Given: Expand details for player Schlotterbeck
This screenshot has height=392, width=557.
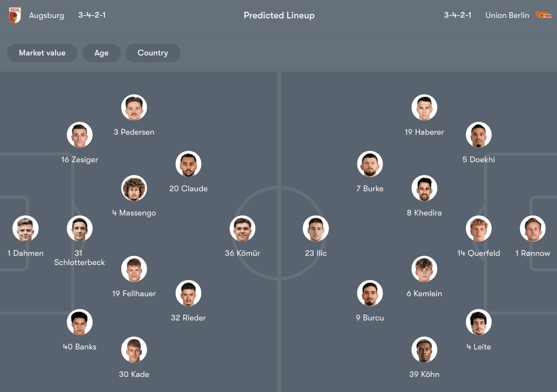Looking at the screenshot, I should 80,228.
